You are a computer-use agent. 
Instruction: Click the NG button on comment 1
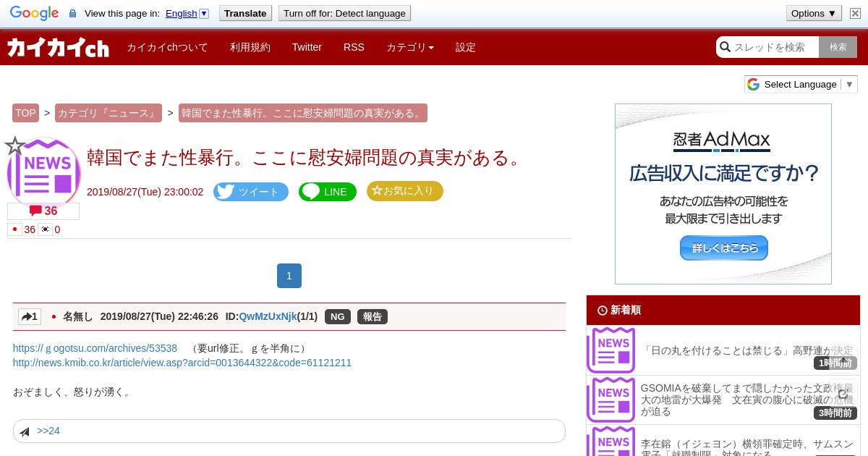[x=338, y=316]
